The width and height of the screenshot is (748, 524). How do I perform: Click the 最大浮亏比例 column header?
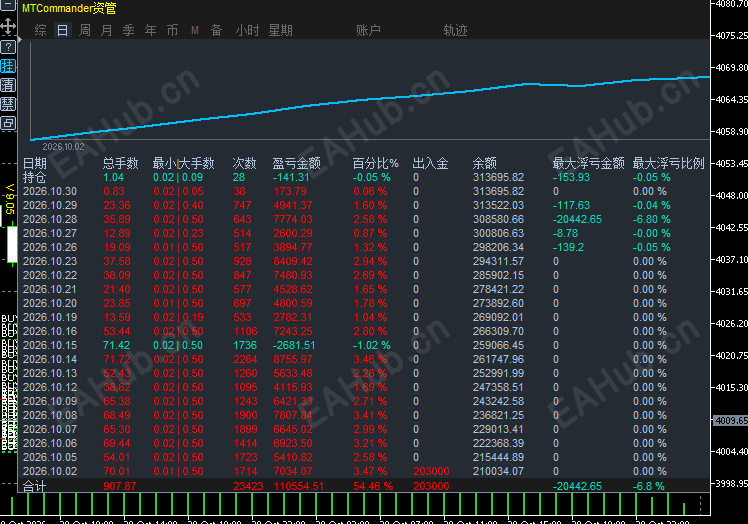coord(669,164)
